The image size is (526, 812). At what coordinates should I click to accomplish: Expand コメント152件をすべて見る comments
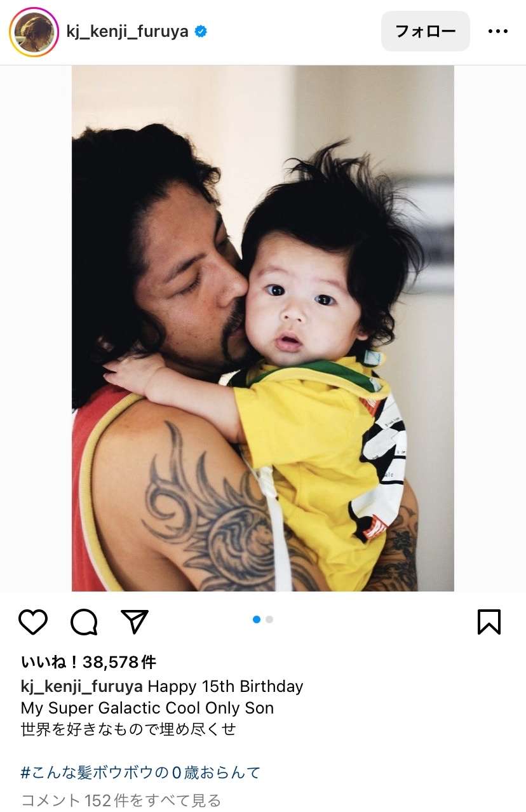pos(121,800)
